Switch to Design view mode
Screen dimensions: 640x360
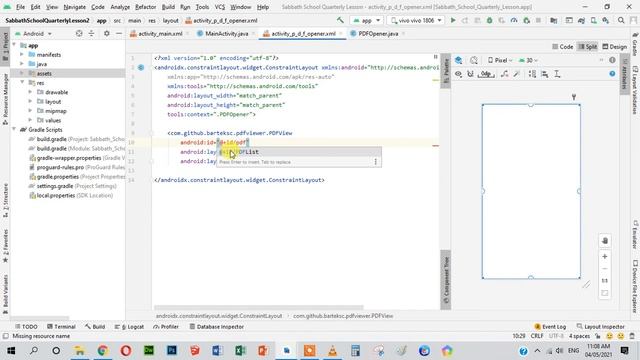[x=615, y=47]
